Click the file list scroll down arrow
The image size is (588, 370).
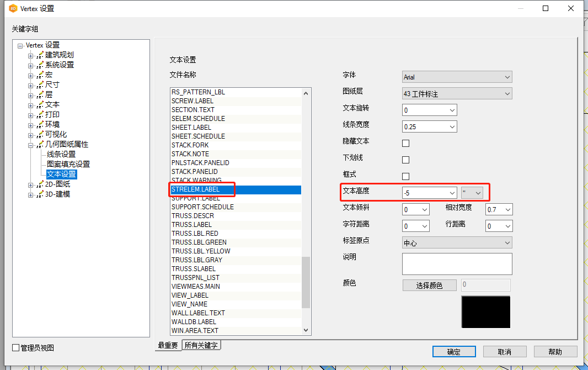306,330
